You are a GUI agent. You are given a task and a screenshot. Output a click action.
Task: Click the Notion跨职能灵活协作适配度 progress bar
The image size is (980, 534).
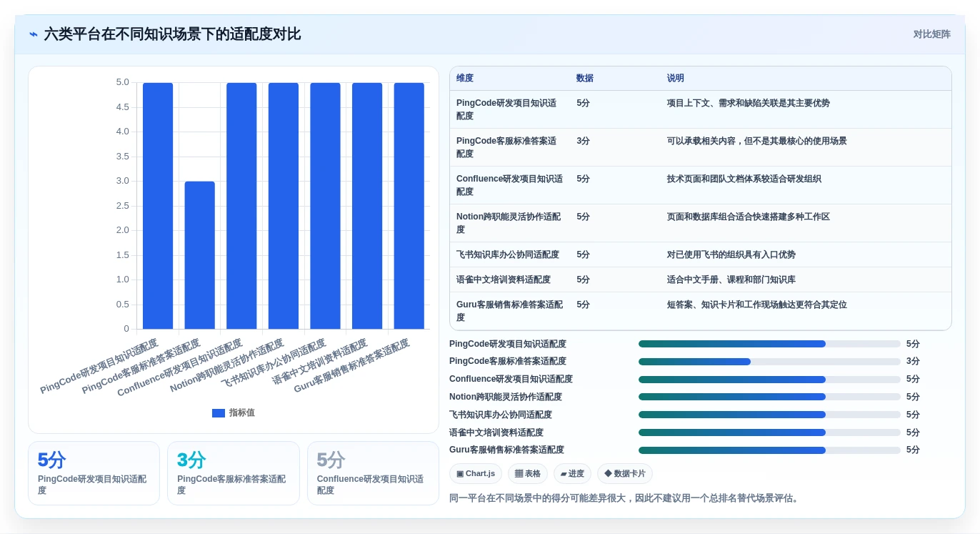769,397
